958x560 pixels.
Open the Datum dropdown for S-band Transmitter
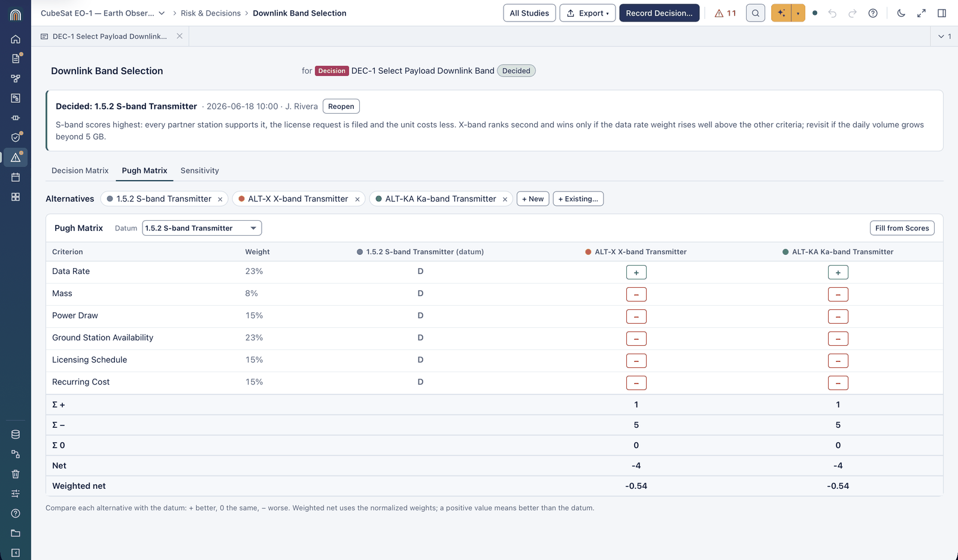(x=202, y=228)
